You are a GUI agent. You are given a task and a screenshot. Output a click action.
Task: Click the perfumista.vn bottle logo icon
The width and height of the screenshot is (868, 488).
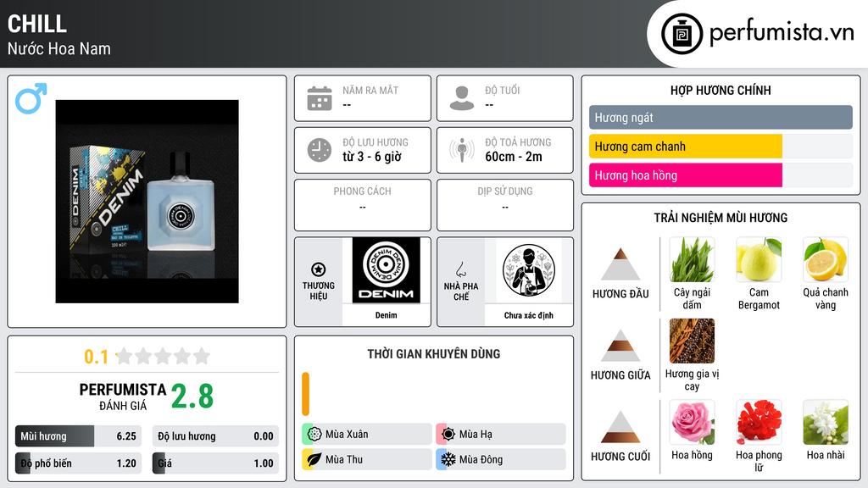pyautogui.click(x=682, y=34)
